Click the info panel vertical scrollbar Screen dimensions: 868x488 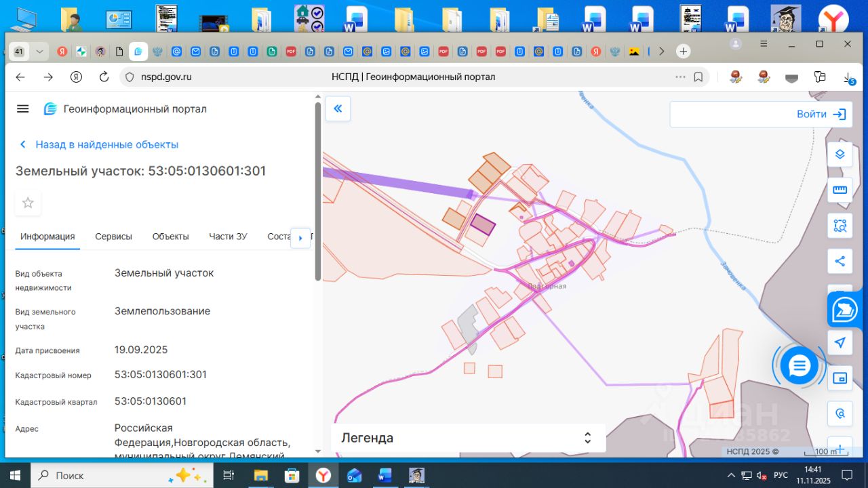pos(318,192)
